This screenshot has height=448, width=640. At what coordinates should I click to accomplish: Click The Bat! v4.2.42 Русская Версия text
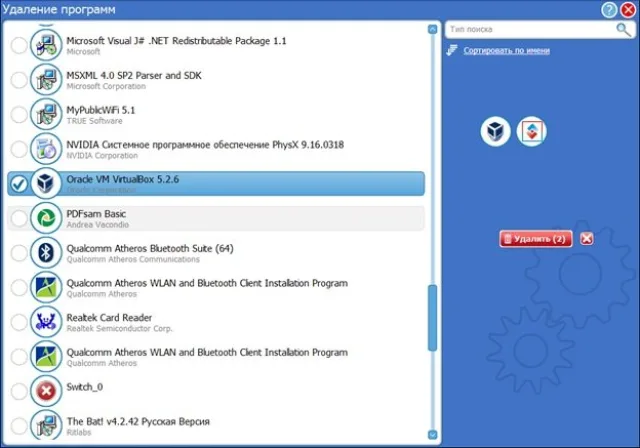coord(138,421)
